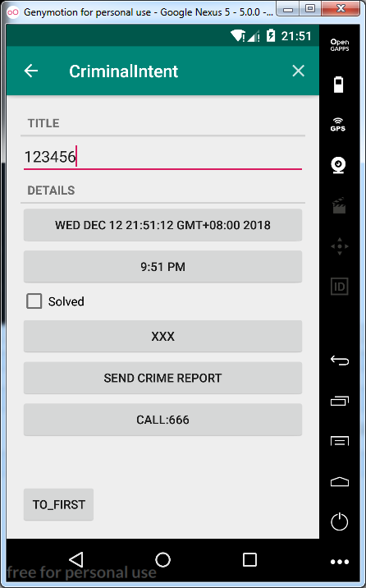Focus the title field containing 123456
Image resolution: width=366 pixels, height=588 pixels.
click(x=163, y=157)
